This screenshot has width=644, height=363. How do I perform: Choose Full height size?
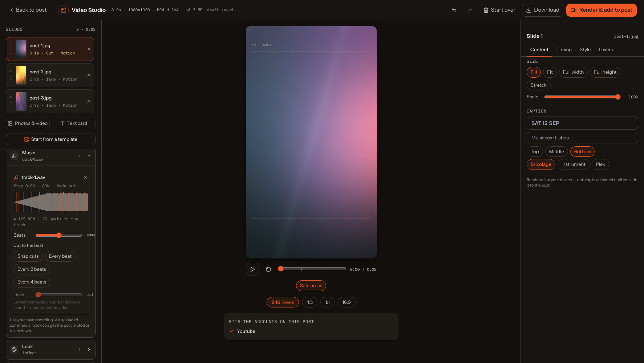tap(605, 72)
